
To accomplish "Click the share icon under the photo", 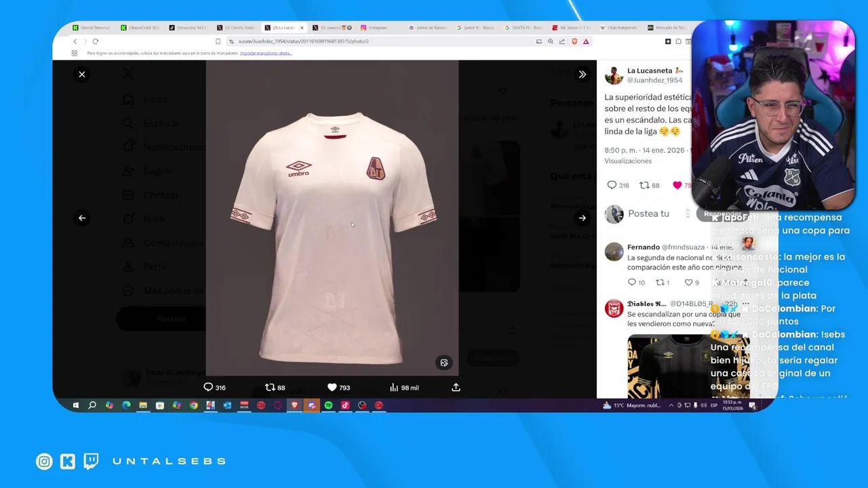I will click(x=456, y=387).
